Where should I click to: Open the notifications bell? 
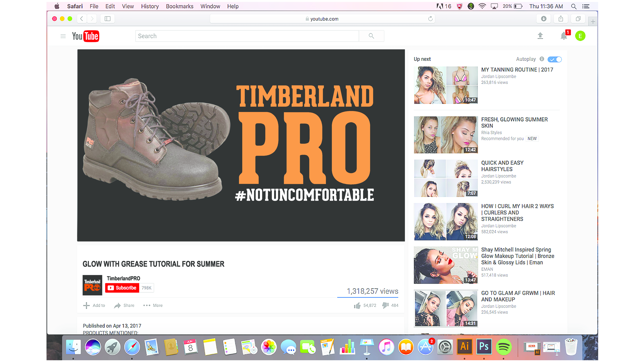564,36
